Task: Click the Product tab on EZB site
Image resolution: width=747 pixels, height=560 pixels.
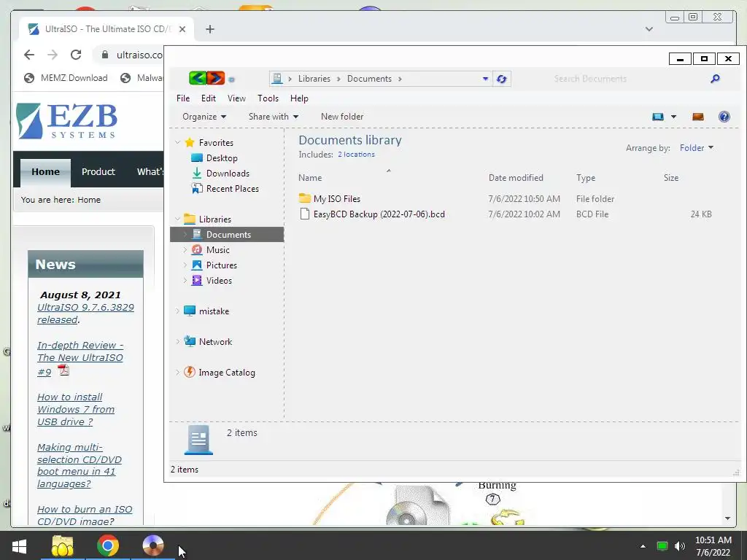Action: coord(98,172)
